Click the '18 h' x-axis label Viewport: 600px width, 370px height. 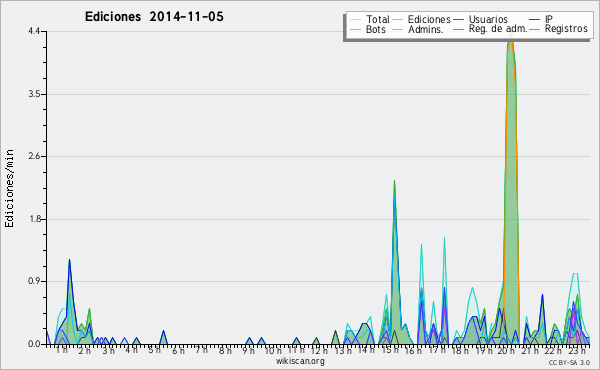click(460, 350)
